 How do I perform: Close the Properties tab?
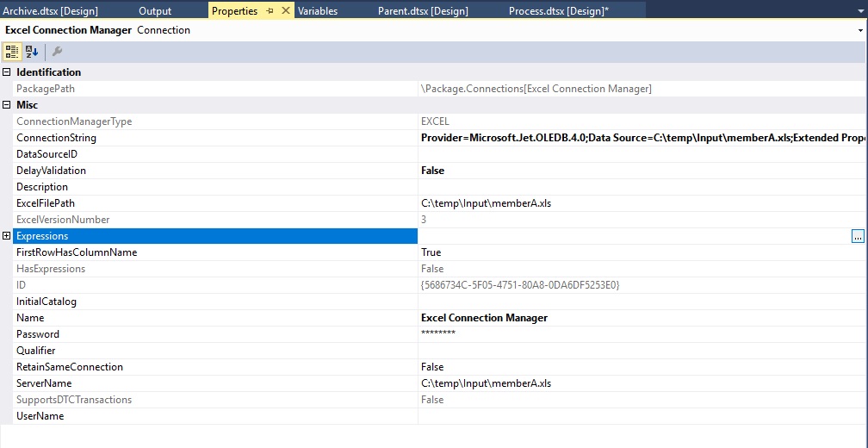(284, 11)
